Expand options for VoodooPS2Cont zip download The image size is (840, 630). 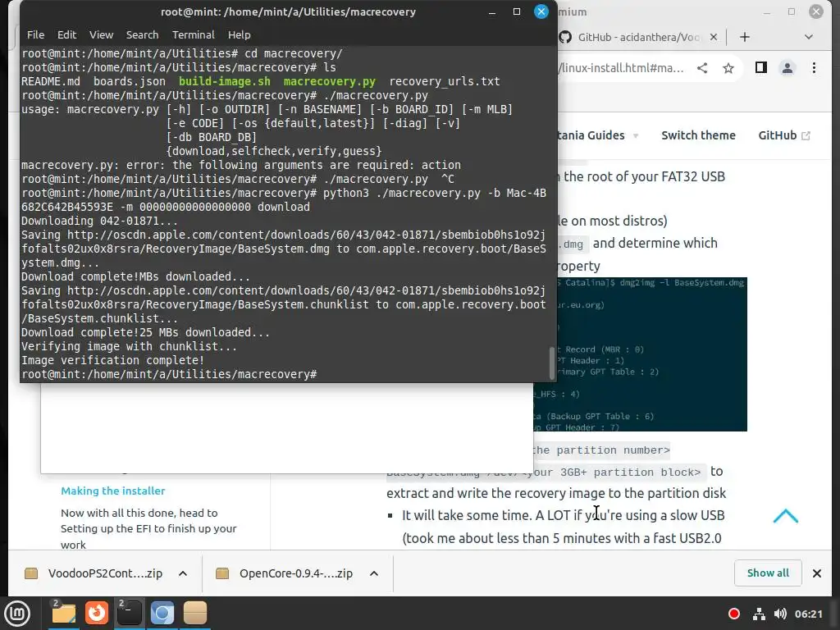(183, 573)
